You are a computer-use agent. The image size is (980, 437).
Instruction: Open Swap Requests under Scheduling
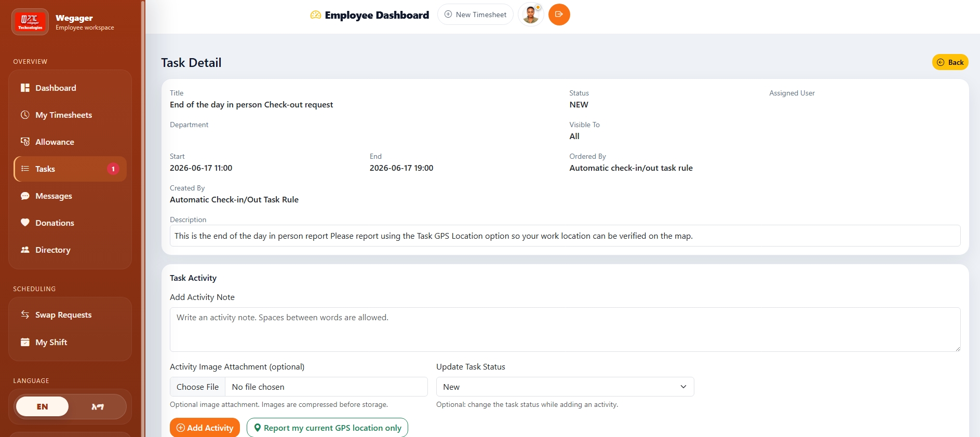(70, 315)
